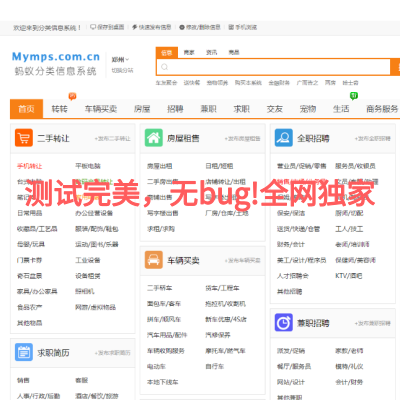
Task: Open the 商务服务 navigation tab
Action: [x=382, y=109]
